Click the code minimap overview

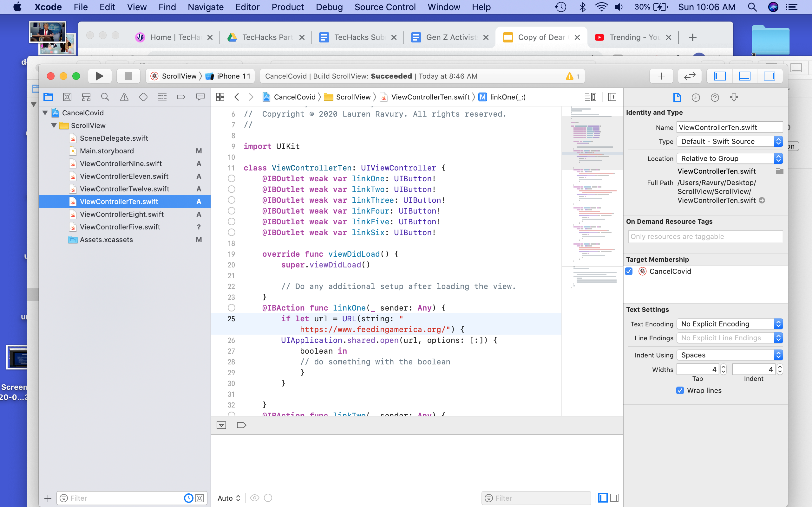pos(592,201)
